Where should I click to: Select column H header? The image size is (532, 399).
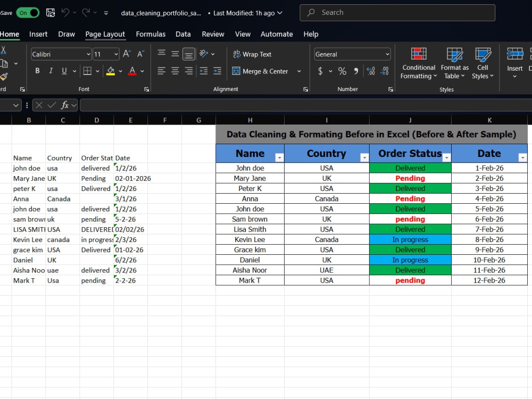(250, 120)
